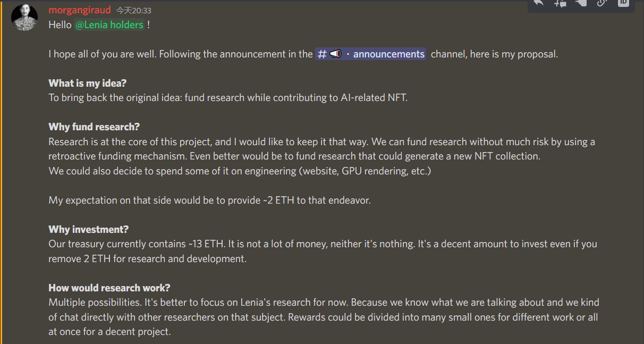Screen dimensions: 644x344
Task: Copy the message link
Action: pyautogui.click(x=602, y=3)
